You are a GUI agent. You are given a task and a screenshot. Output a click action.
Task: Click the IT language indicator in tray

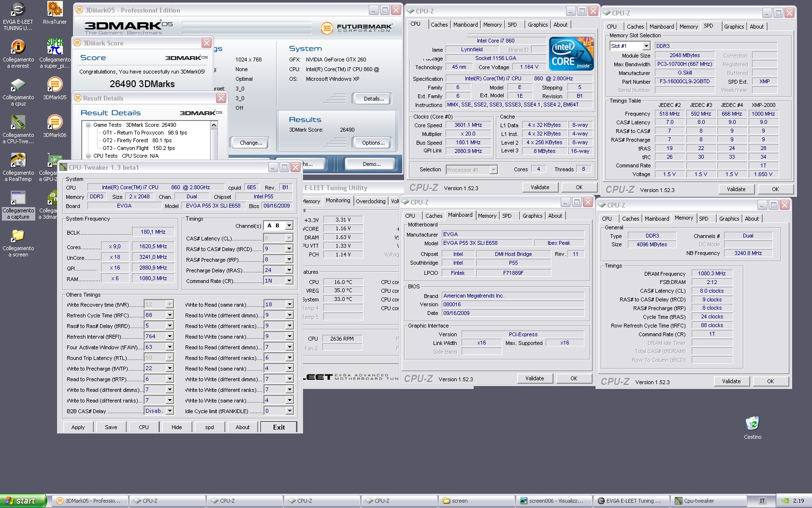[x=762, y=501]
